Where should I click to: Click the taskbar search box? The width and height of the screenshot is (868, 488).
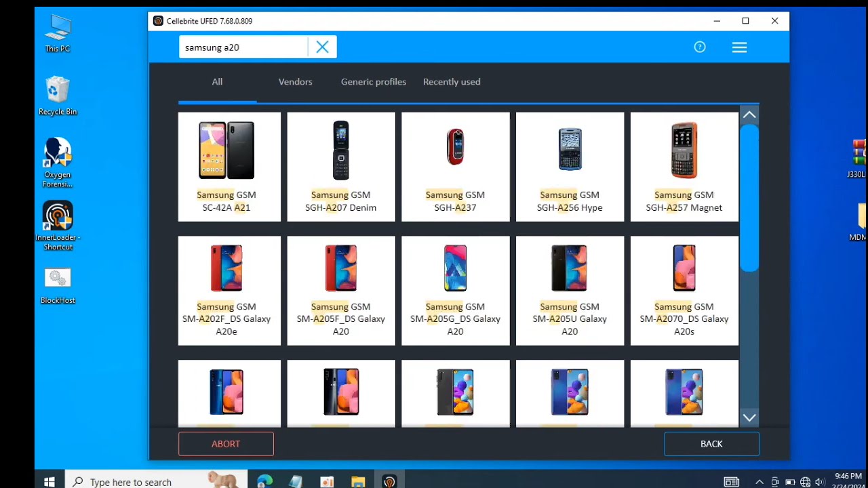point(156,481)
